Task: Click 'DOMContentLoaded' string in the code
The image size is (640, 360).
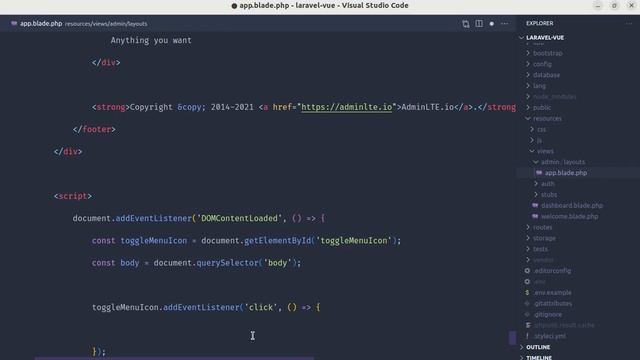Action: click(239, 218)
